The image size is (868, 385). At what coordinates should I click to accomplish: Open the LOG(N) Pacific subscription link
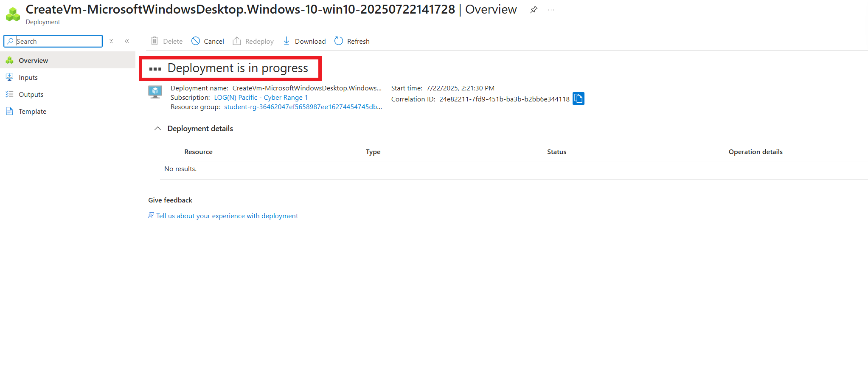point(261,97)
